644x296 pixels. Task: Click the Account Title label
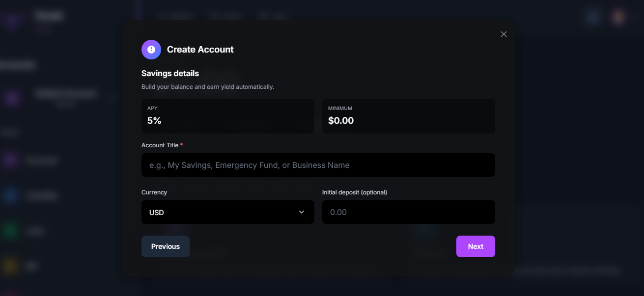tap(160, 145)
